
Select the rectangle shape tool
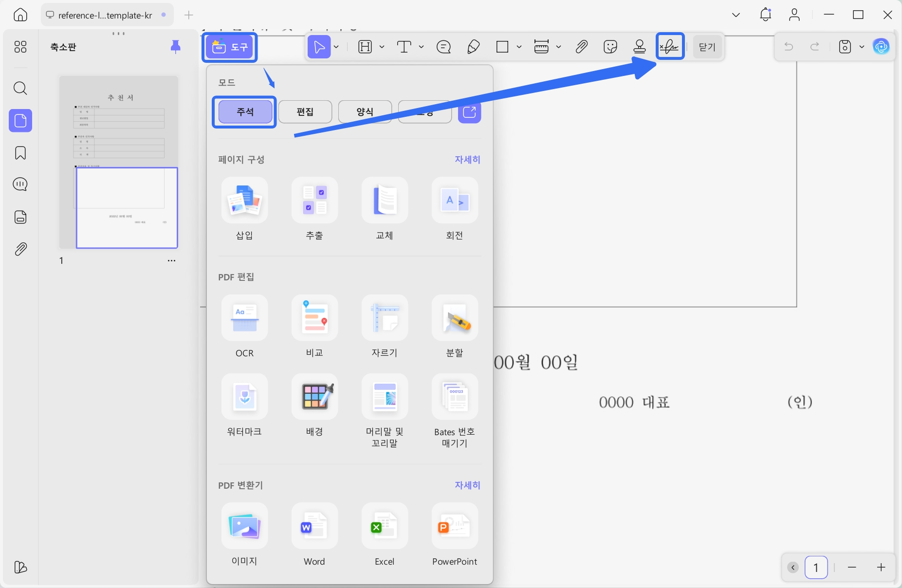click(x=502, y=47)
